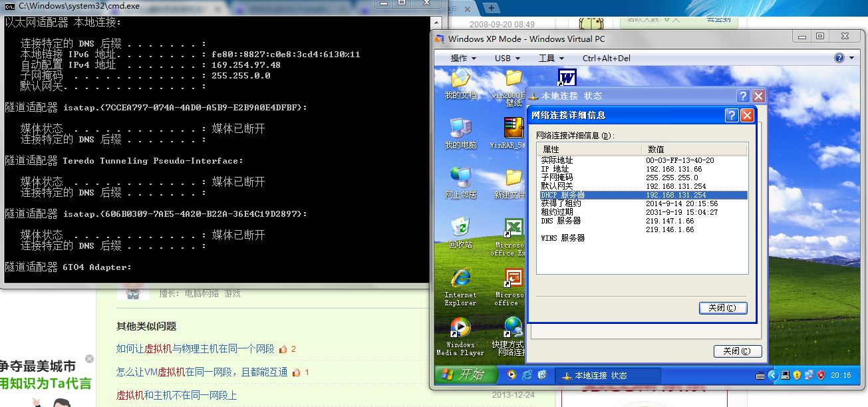Close the left advertisement with X

point(89,358)
